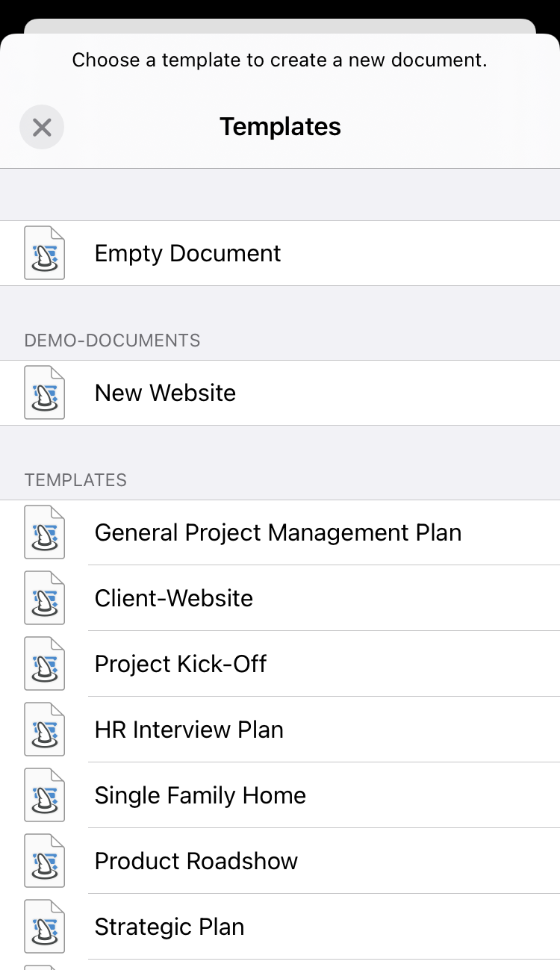Tap the New Website document icon
The height and width of the screenshot is (970, 560).
point(45,393)
